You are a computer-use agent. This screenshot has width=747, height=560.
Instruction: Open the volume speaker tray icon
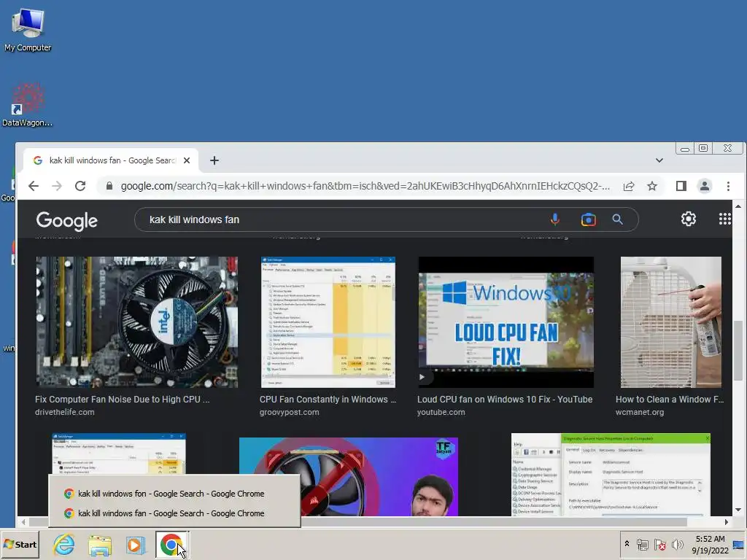click(677, 544)
